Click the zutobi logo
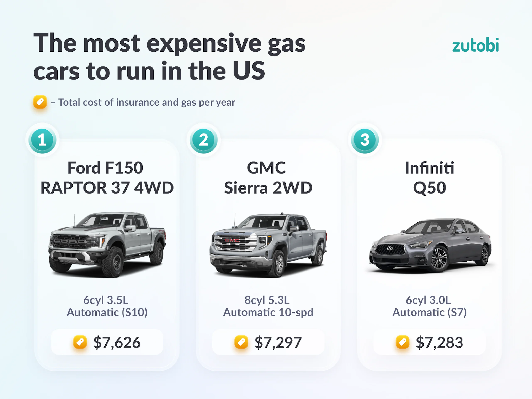The image size is (532, 399). point(475,45)
